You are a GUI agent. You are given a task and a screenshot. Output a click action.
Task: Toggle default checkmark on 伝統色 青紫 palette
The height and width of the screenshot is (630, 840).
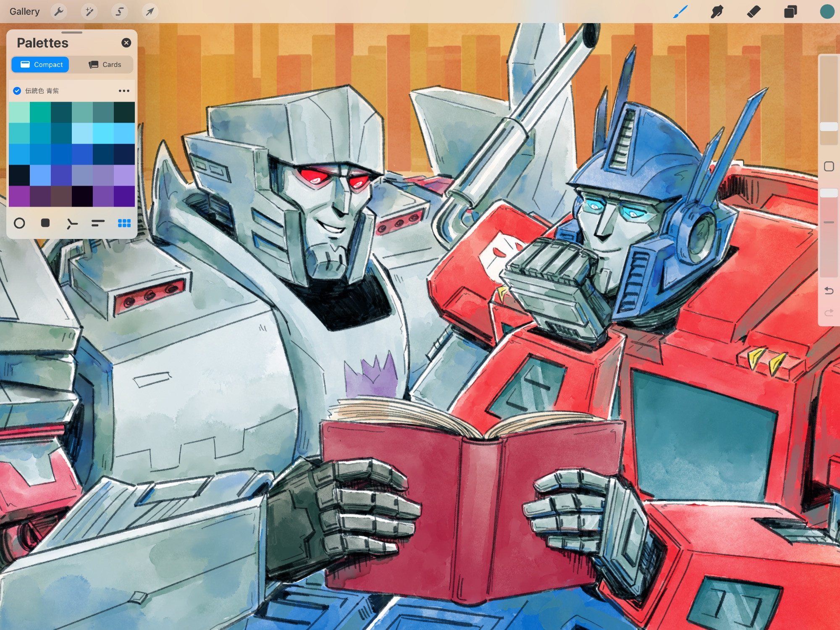point(17,91)
